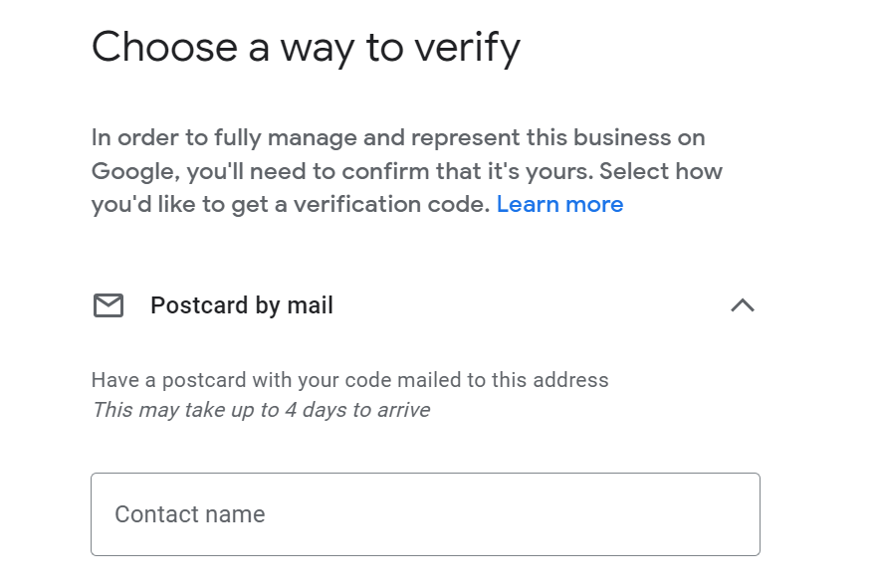
Task: Click the word Choose in the heading
Action: click(x=165, y=47)
